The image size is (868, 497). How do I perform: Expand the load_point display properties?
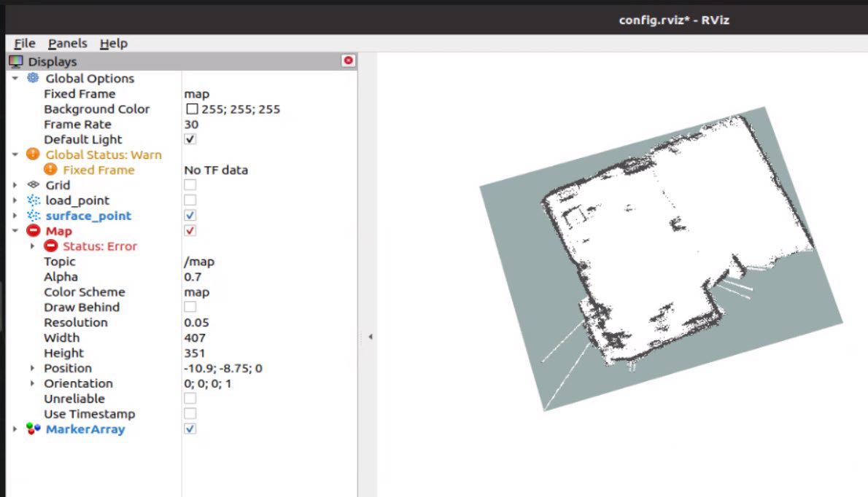click(15, 200)
